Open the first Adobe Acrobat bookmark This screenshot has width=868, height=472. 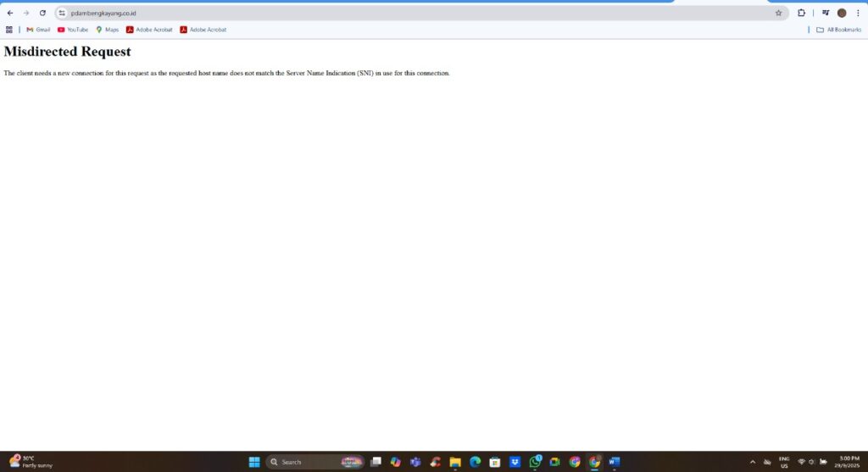tap(149, 30)
